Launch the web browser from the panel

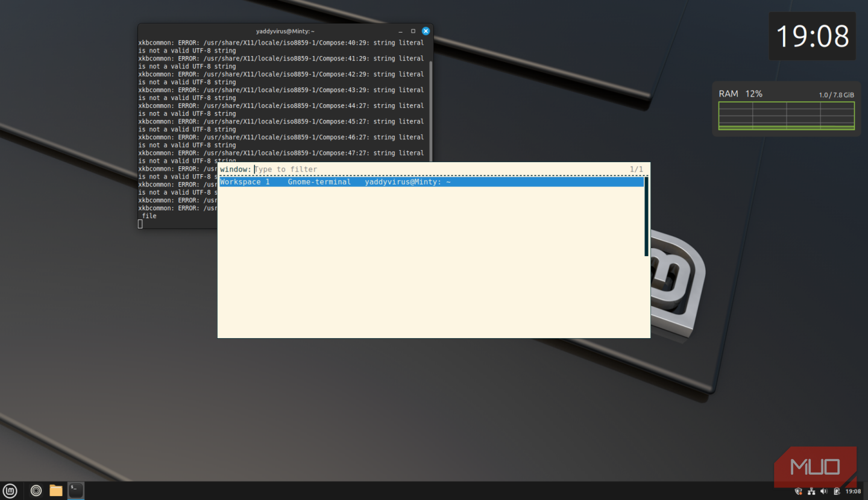[36, 491]
